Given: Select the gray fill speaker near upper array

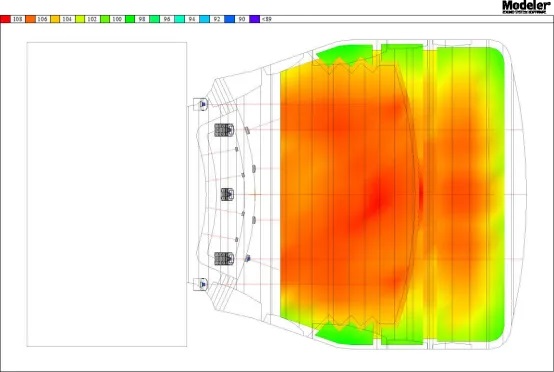Looking at the screenshot, I should point(247,130).
